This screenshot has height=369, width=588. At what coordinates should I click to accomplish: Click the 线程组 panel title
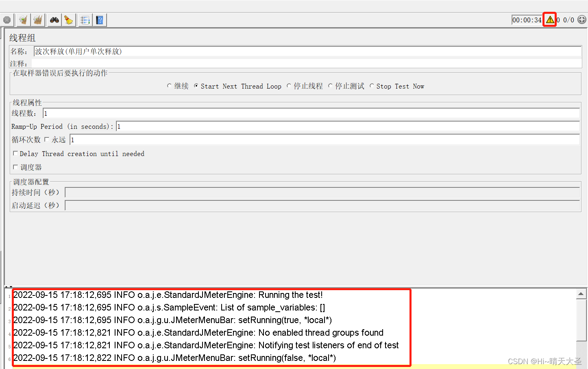(x=22, y=38)
